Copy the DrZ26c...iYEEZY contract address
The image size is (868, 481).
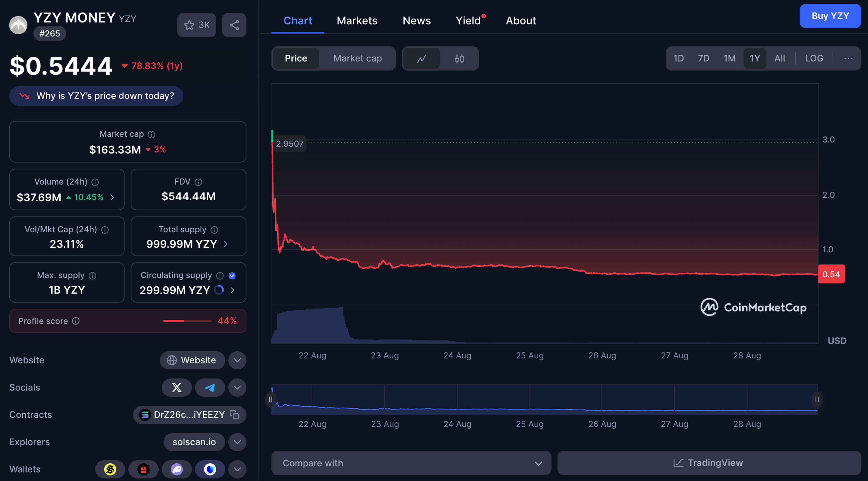(235, 414)
